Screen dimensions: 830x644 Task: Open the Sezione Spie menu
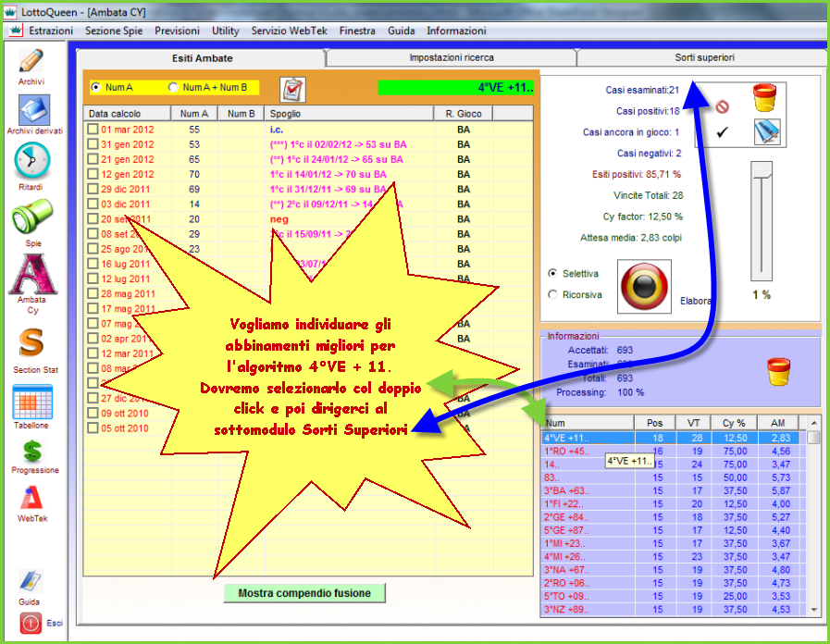point(114,31)
